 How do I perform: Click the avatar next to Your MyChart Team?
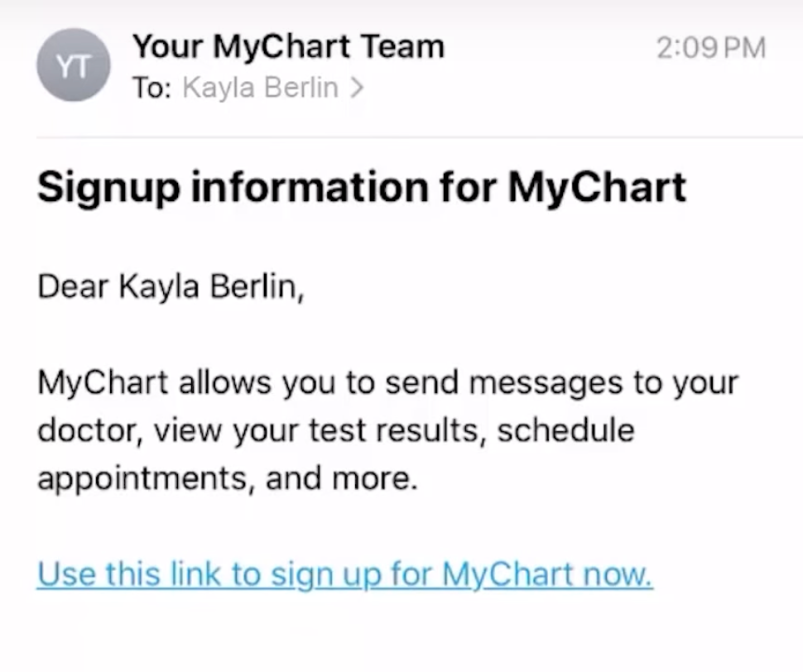point(73,65)
